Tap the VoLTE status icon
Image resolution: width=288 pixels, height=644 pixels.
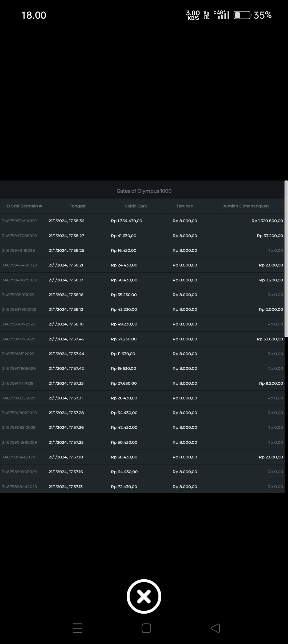(x=206, y=15)
